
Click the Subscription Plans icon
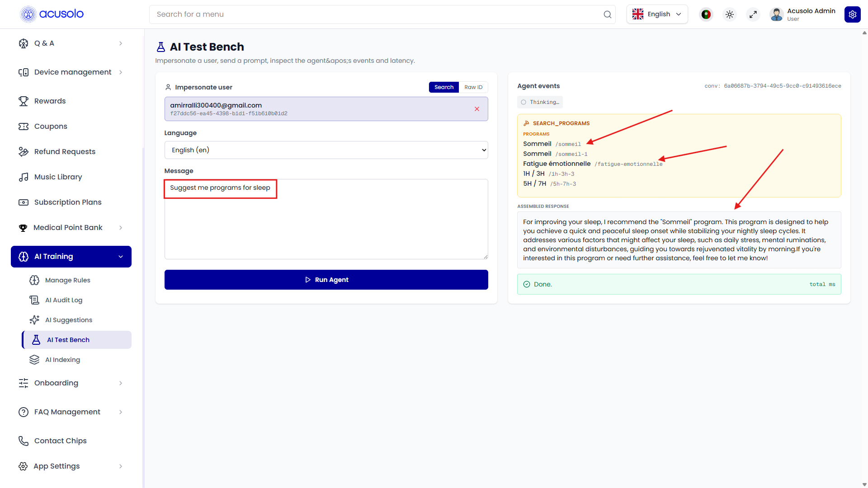coord(24,202)
